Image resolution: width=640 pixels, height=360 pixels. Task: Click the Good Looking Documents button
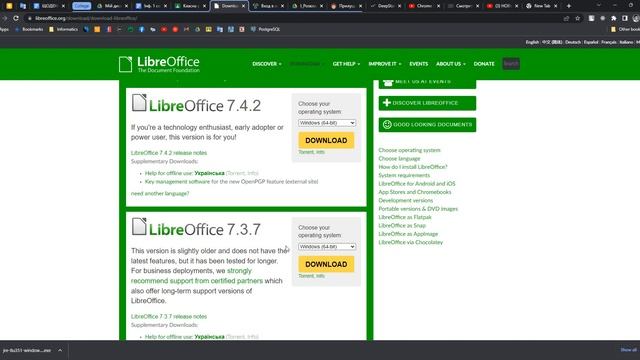tap(427, 124)
